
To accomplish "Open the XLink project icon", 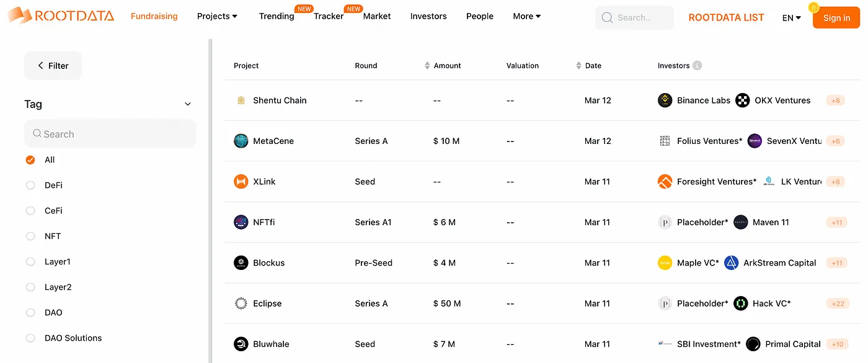I will point(241,182).
